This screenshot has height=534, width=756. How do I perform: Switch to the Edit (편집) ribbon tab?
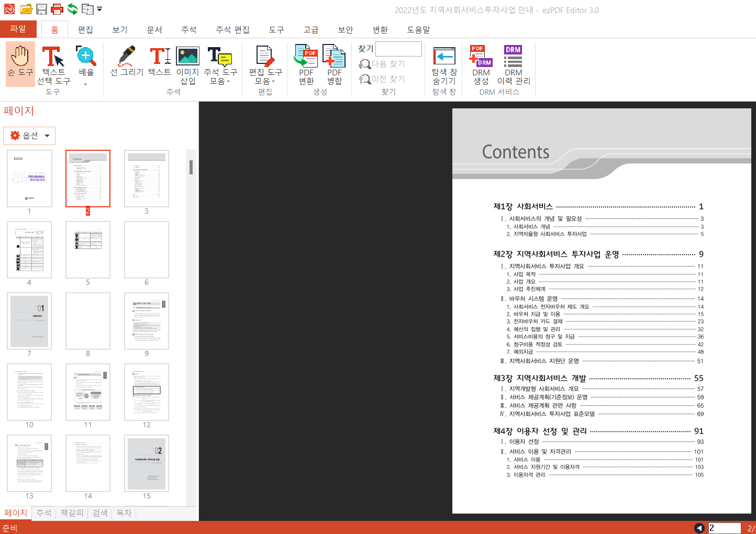[x=85, y=30]
